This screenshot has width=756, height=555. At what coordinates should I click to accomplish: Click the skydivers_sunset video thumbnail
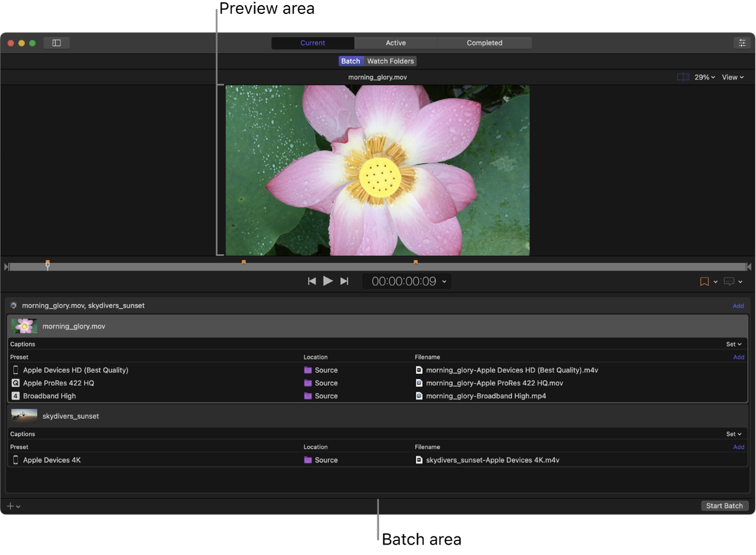pyautogui.click(x=23, y=416)
